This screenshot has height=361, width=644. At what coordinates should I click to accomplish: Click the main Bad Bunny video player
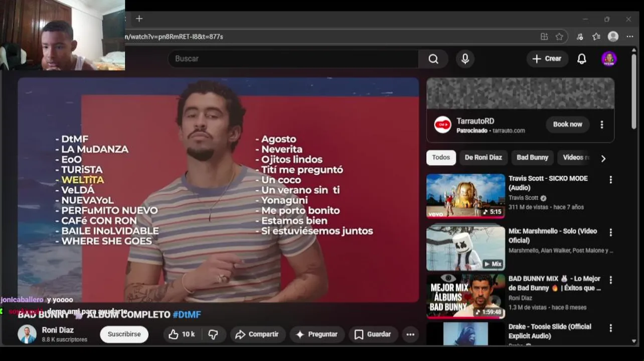click(218, 190)
